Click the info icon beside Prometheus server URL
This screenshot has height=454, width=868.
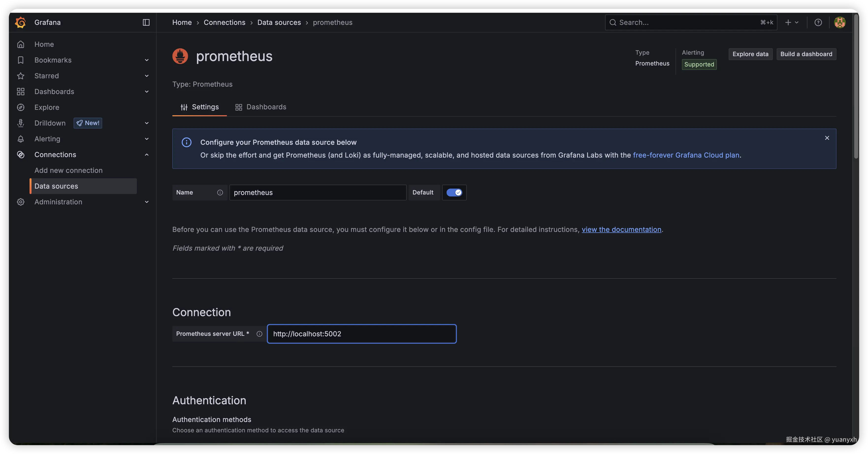259,334
